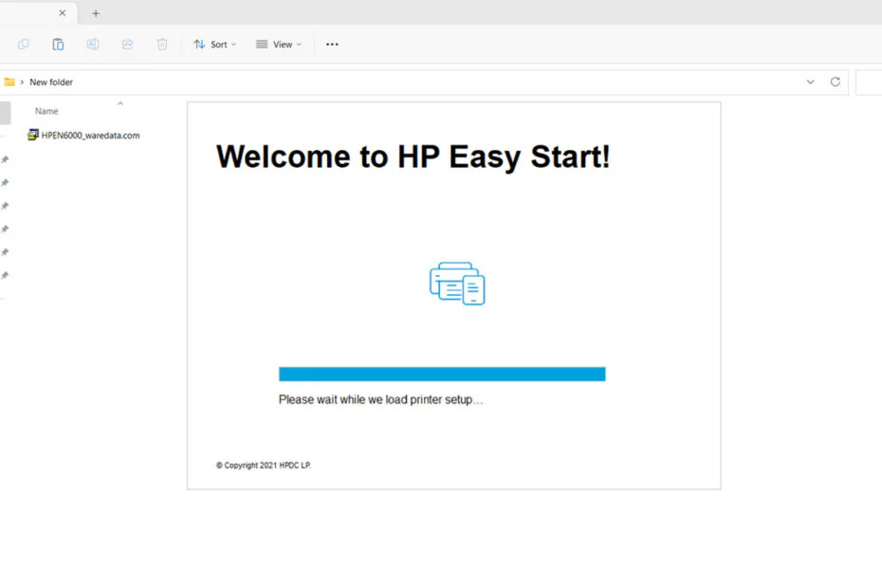Refresh the folder with Refresh icon

[x=836, y=83]
